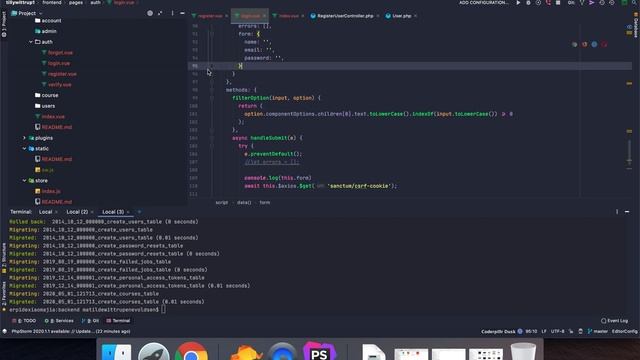Close the Local (3) terminal tab

click(x=128, y=212)
